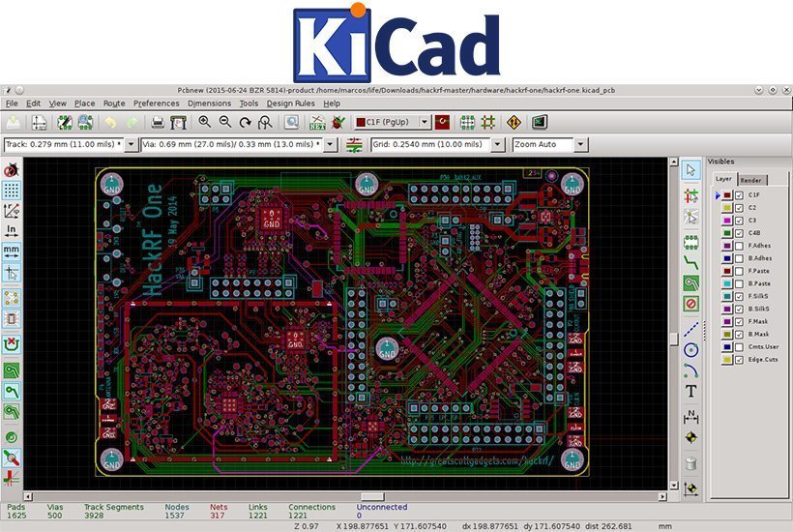The width and height of the screenshot is (793, 532).
Task: Click the zoom out magnifier
Action: tap(225, 123)
